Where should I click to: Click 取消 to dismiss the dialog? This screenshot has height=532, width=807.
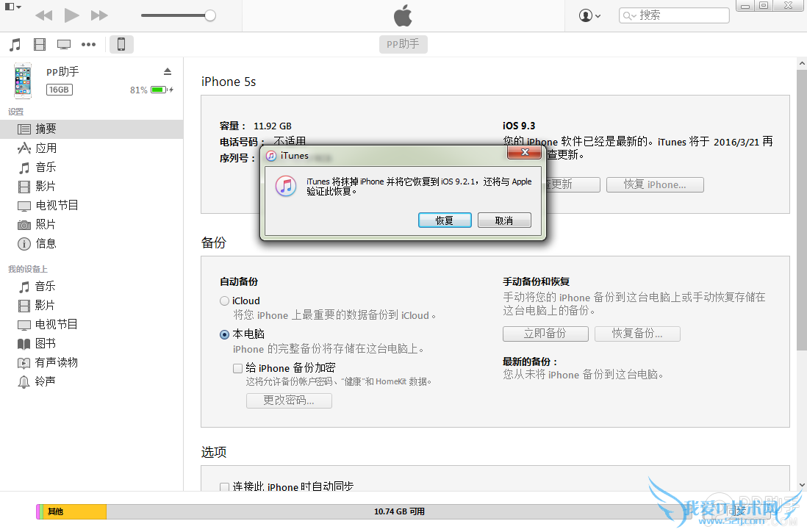[504, 220]
